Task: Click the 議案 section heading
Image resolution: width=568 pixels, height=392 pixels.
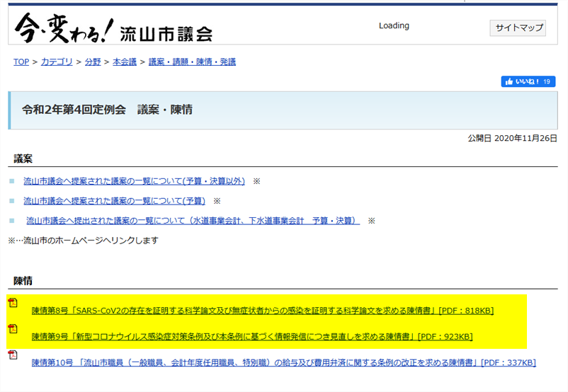Action: point(23,158)
